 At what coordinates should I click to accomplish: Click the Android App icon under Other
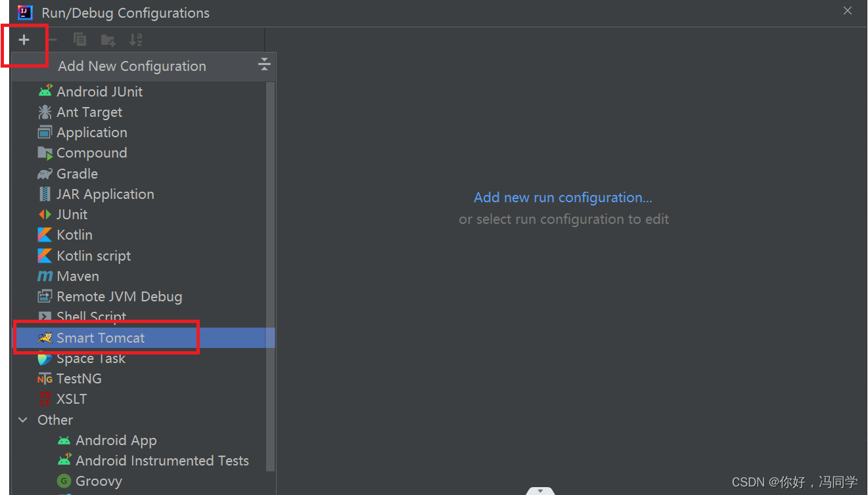[64, 441]
